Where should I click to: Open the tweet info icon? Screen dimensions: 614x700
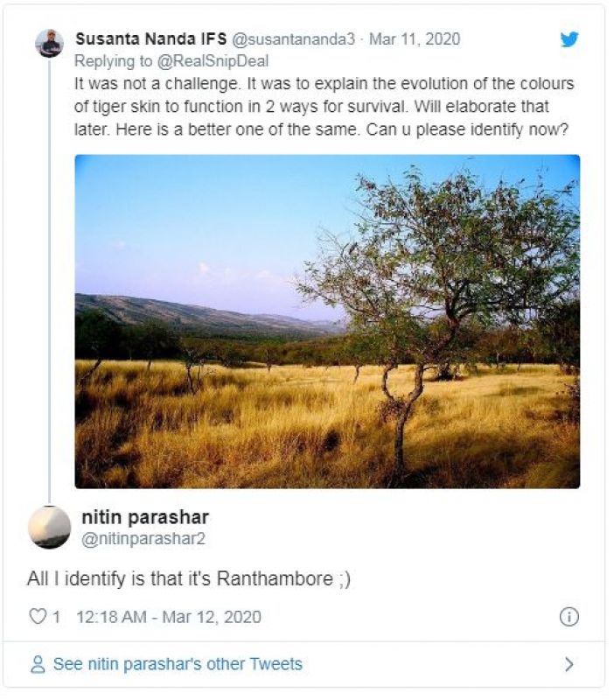pyautogui.click(x=569, y=617)
